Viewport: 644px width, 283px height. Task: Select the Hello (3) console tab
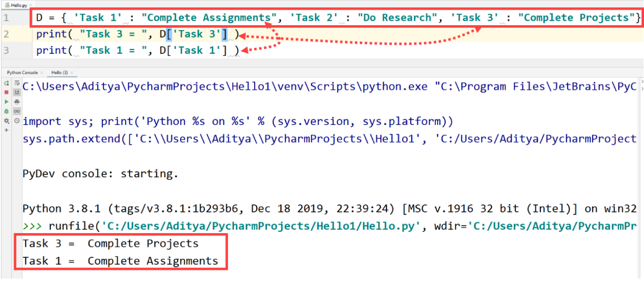coord(59,73)
